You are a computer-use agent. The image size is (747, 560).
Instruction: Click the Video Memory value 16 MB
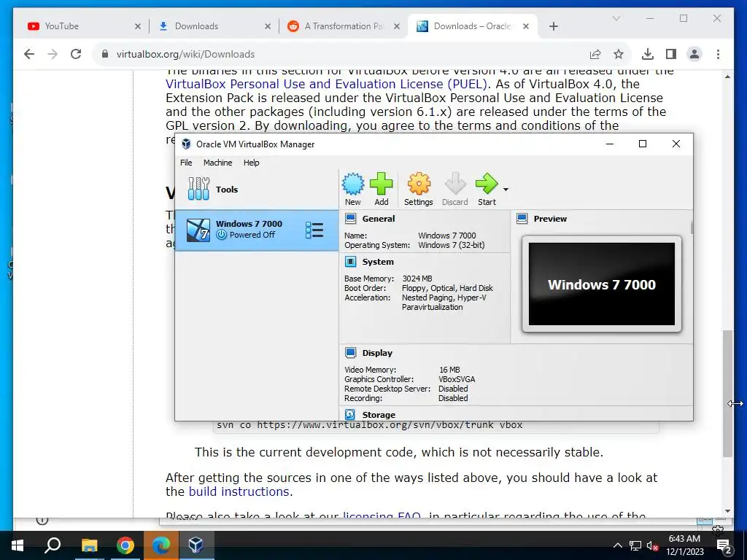[x=449, y=370]
